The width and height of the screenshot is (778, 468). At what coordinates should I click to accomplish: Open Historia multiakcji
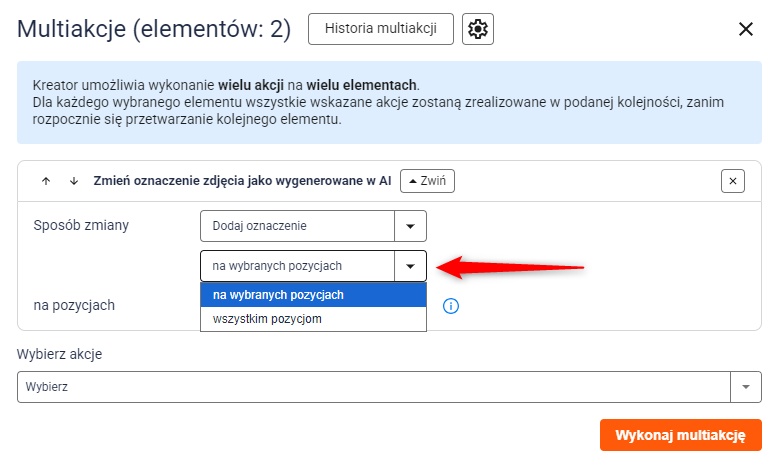(x=381, y=29)
